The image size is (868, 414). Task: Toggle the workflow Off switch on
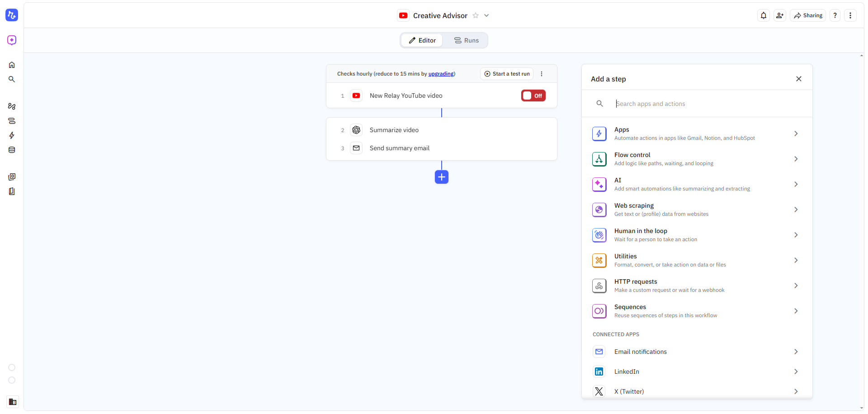pyautogui.click(x=533, y=95)
